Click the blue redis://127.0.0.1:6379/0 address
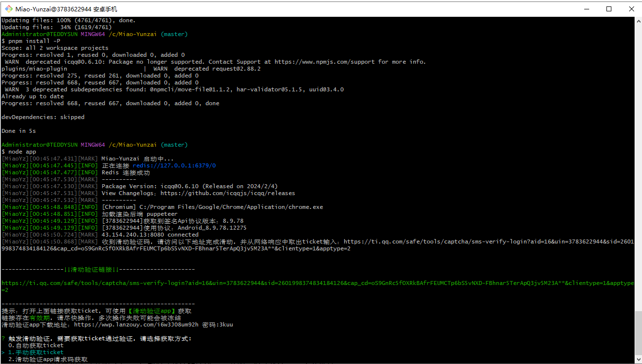 (174, 165)
